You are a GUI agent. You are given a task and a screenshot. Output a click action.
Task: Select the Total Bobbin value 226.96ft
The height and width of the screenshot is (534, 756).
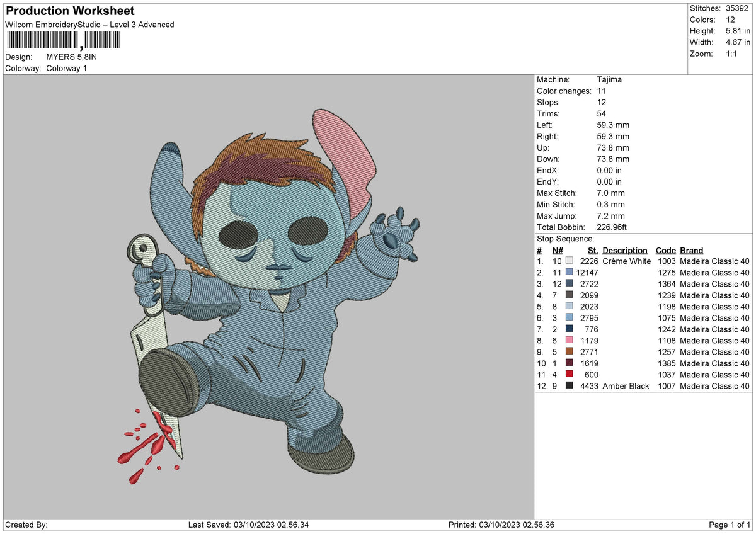point(612,227)
